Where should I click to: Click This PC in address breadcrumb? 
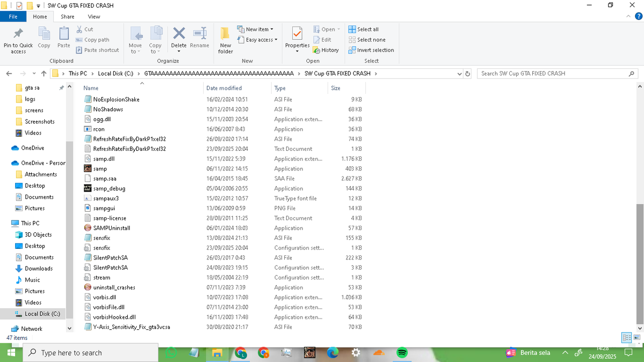pos(77,73)
